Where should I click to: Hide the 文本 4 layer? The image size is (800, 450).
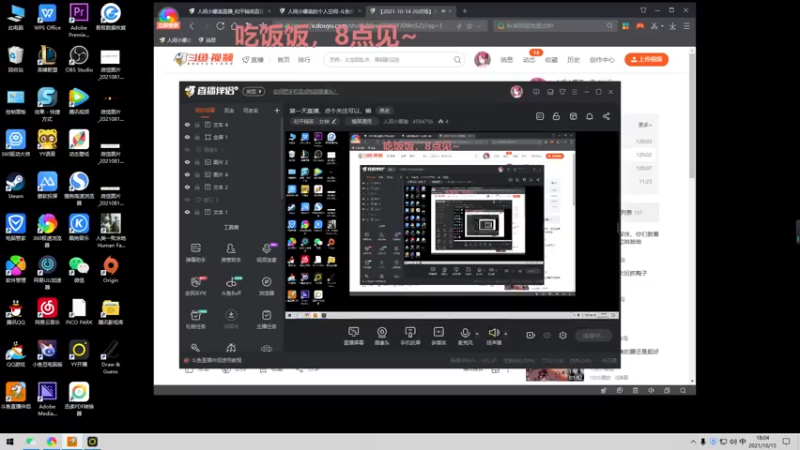(x=187, y=124)
